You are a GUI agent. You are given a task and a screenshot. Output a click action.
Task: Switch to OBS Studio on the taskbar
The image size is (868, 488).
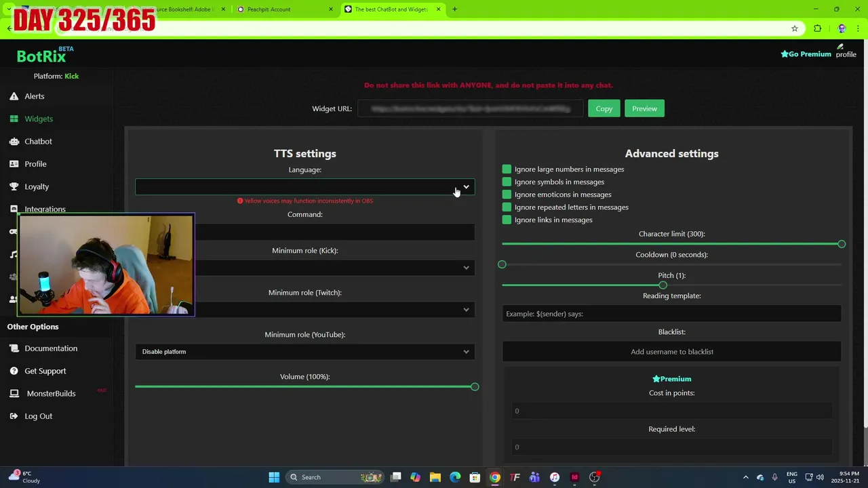click(x=595, y=477)
